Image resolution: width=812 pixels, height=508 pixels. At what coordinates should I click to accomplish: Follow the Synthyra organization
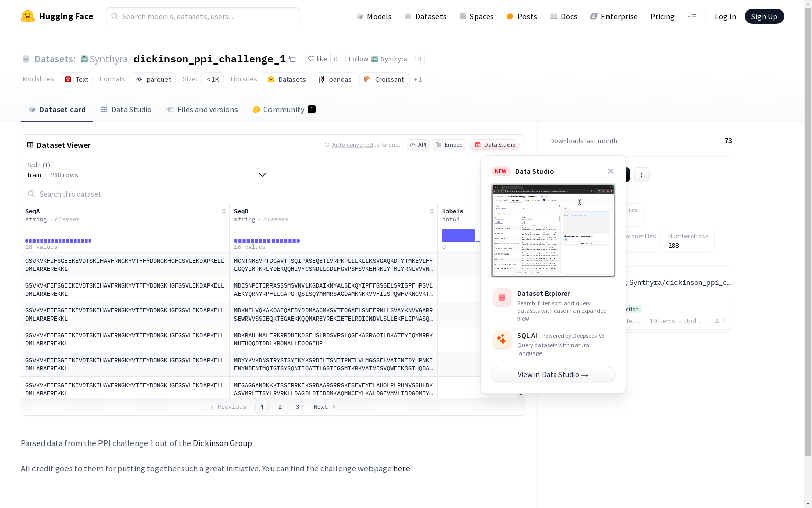point(378,59)
